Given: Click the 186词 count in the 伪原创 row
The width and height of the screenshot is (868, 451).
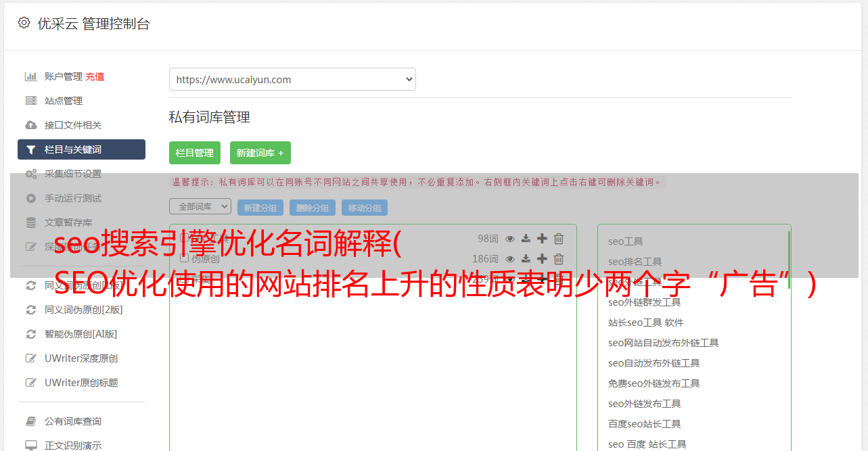Looking at the screenshot, I should point(485,259).
